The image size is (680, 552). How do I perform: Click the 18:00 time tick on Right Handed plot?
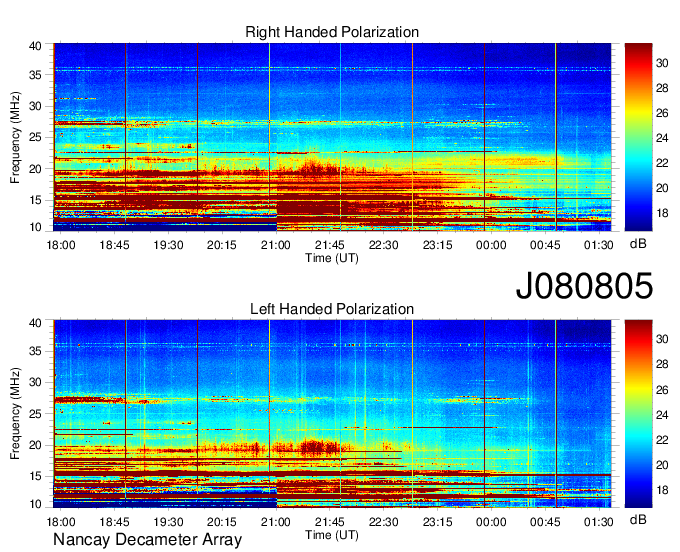pyautogui.click(x=61, y=245)
